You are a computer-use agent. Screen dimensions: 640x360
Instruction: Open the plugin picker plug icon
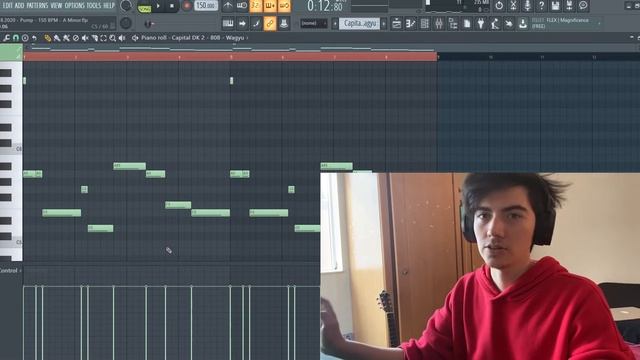tap(481, 24)
